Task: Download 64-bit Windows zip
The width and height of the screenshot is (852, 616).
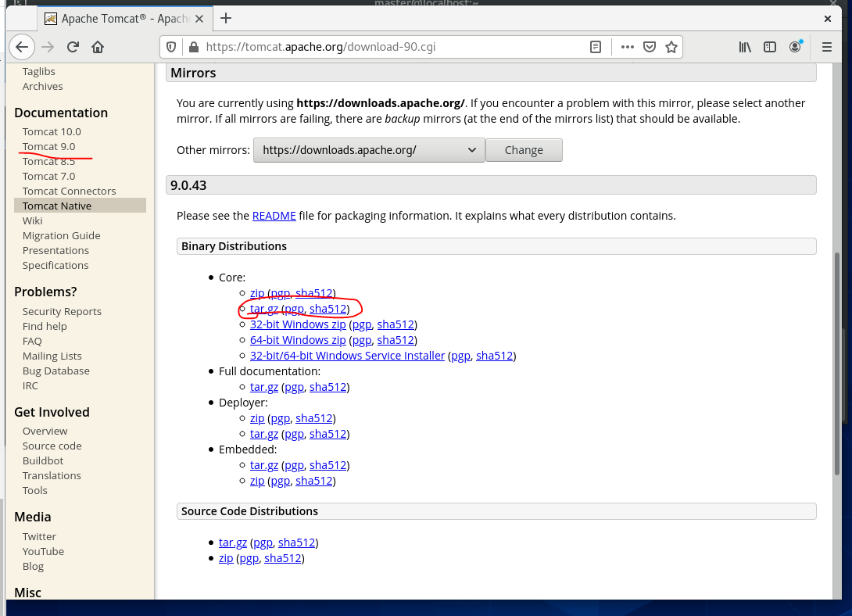Action: (x=298, y=340)
